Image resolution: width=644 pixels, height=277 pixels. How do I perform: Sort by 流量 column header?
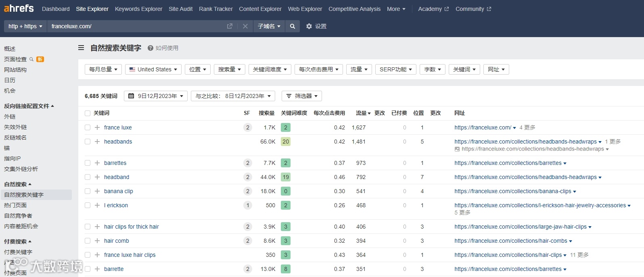pyautogui.click(x=363, y=113)
